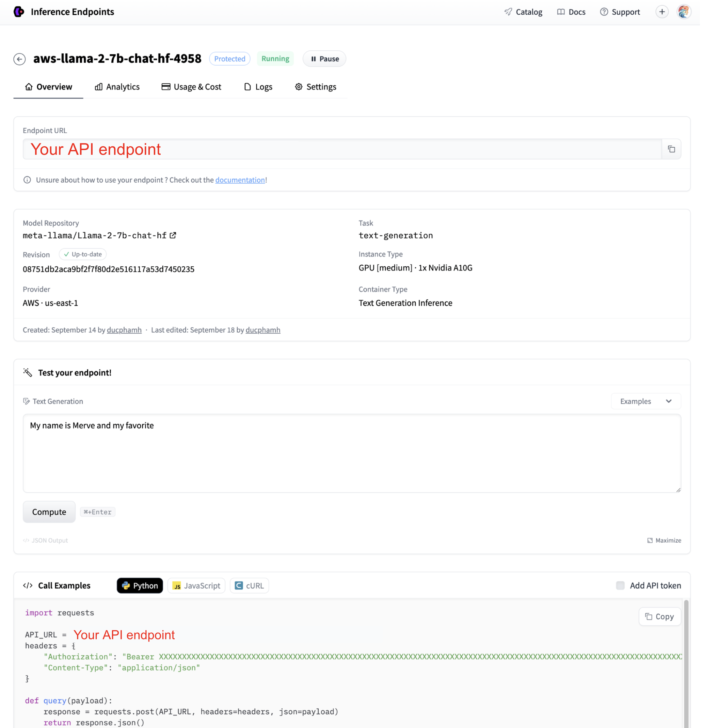The image size is (702, 728).
Task: Open the Examples dropdown
Action: tap(645, 401)
